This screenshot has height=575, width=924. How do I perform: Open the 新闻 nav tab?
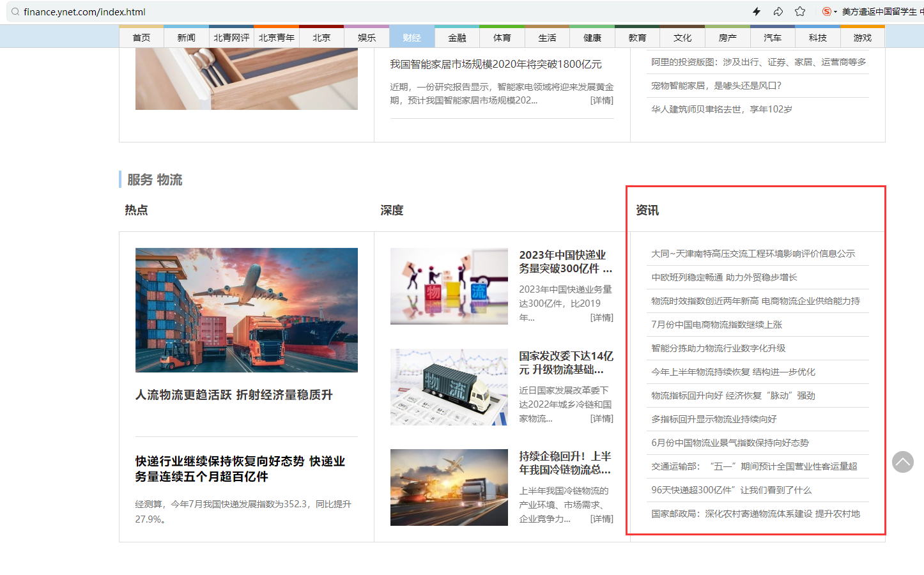tap(187, 38)
